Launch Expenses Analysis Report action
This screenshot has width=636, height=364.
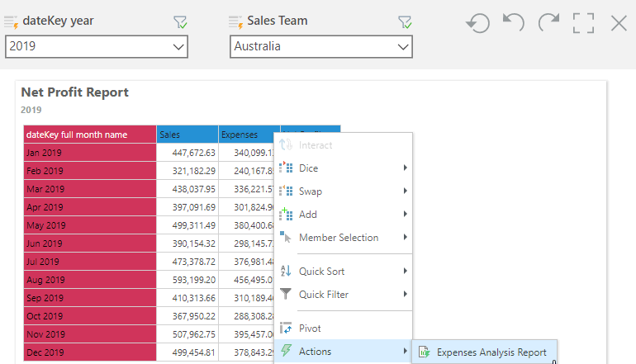point(485,352)
